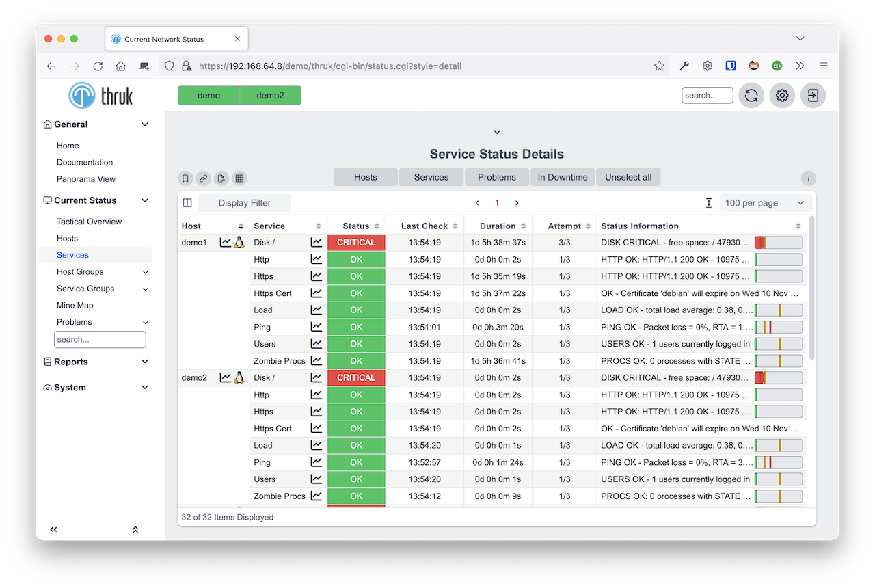This screenshot has width=875, height=588.
Task: Toggle the demo2 backend button
Action: coord(270,96)
